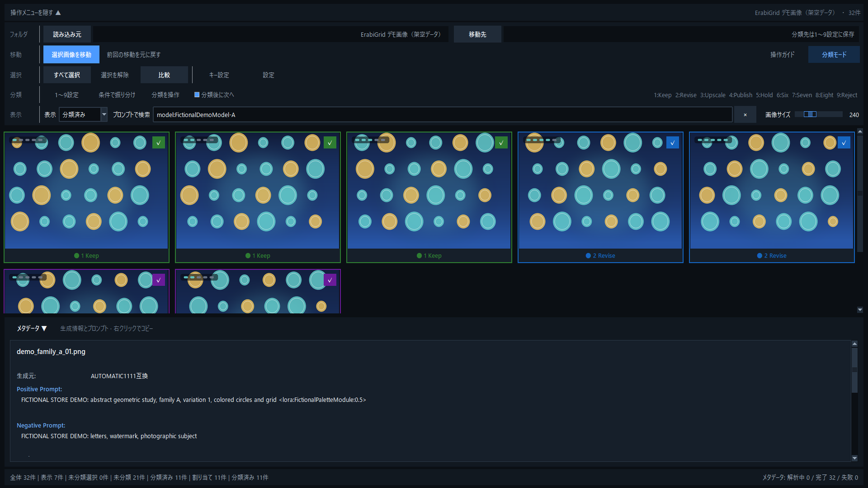The width and height of the screenshot is (868, 488).
Task: Open the 設定 settings menu
Action: (269, 75)
